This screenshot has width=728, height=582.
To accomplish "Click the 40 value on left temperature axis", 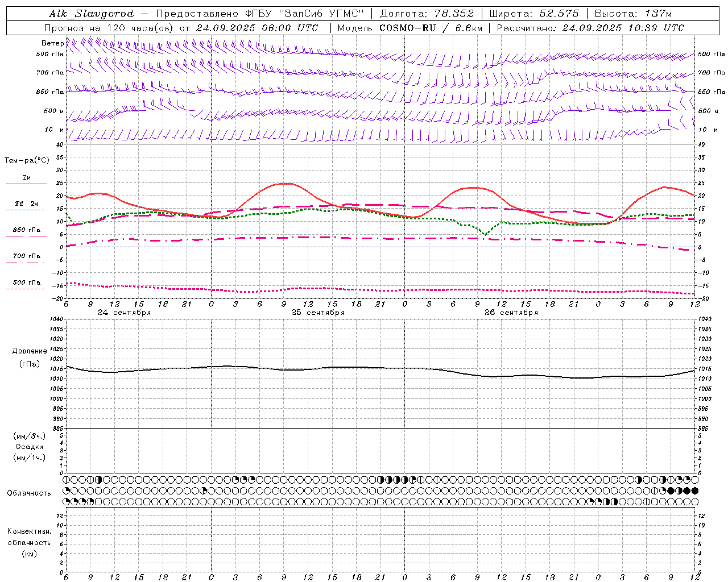I will click(x=60, y=144).
